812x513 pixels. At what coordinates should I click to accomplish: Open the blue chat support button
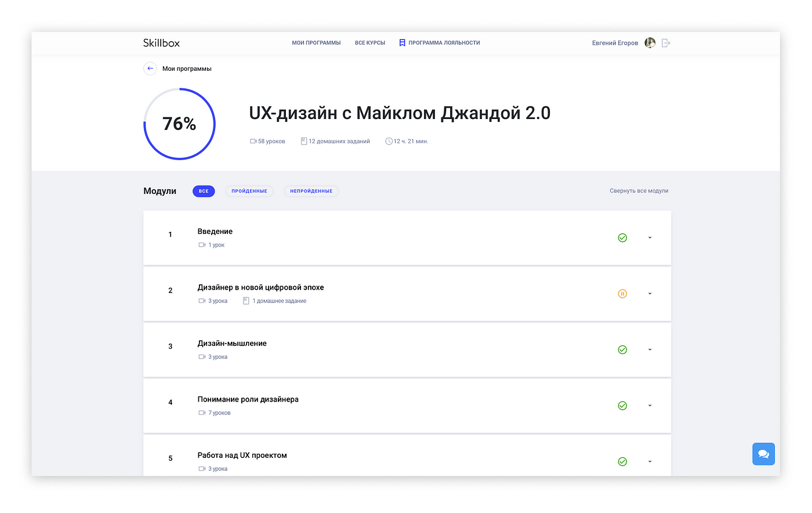click(763, 454)
